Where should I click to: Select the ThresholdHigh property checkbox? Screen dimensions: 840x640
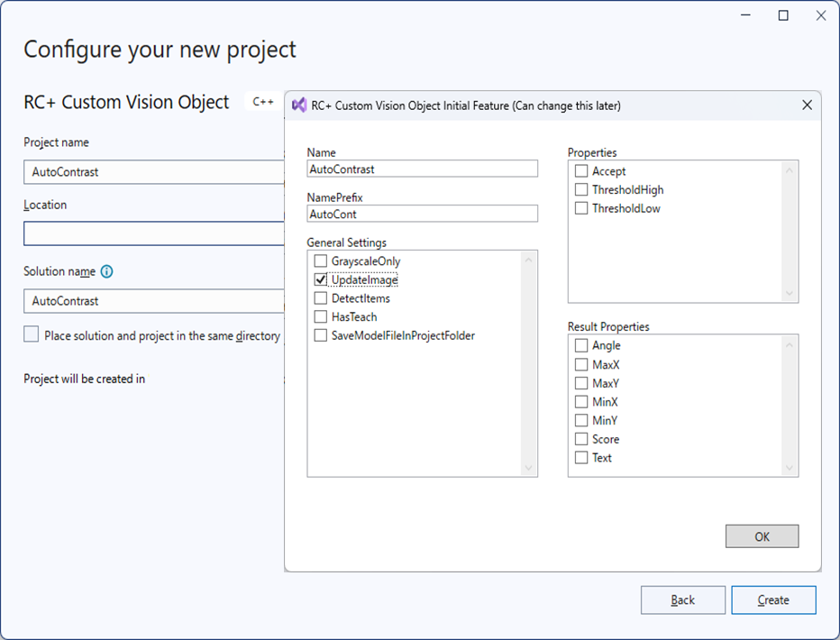[581, 190]
